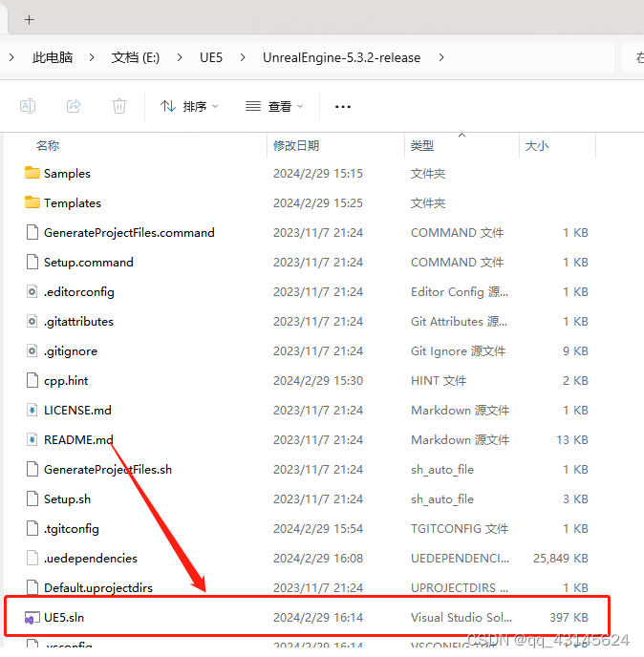The image size is (644, 657).
Task: Select the Setup.command file icon
Action: (x=32, y=262)
